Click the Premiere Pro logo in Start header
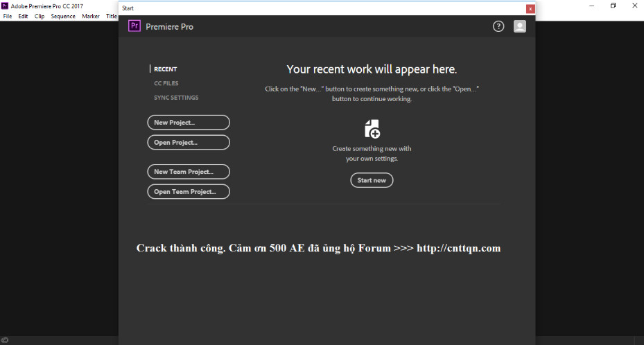The image size is (644, 345). [135, 26]
